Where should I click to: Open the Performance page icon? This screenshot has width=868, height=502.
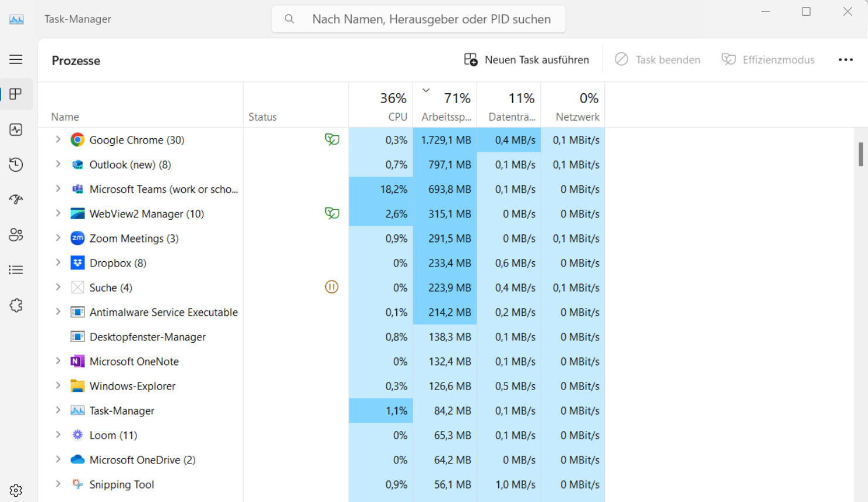tap(16, 129)
